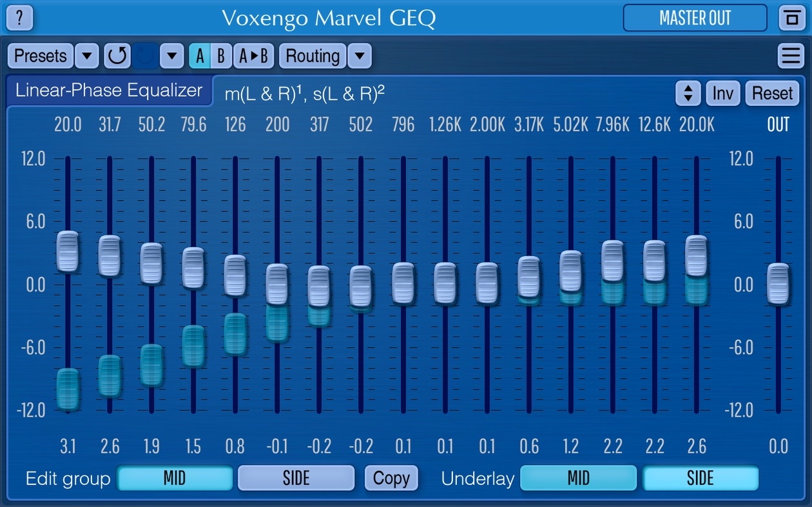812x507 pixels.
Task: Toggle the MID underlay display
Action: click(578, 478)
